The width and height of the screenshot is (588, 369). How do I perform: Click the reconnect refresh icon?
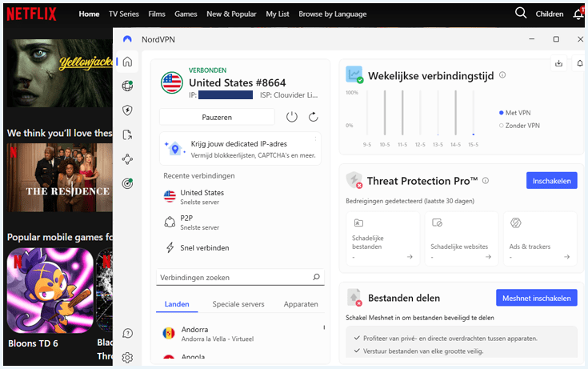pos(314,117)
